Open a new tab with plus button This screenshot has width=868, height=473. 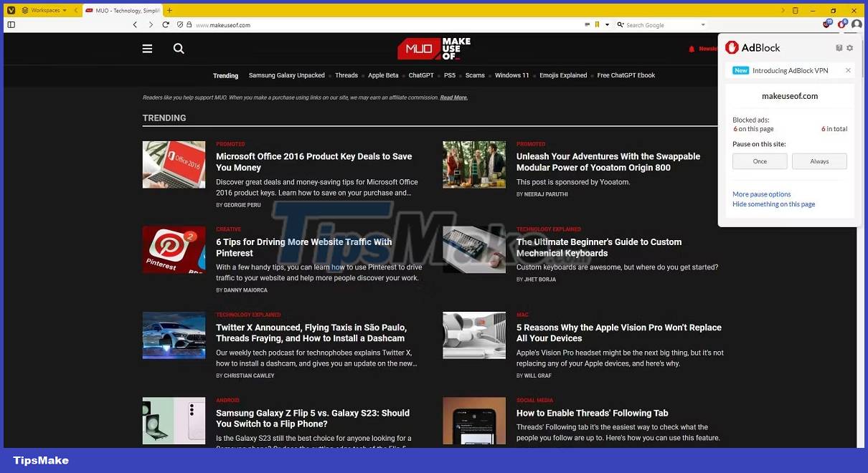170,11
